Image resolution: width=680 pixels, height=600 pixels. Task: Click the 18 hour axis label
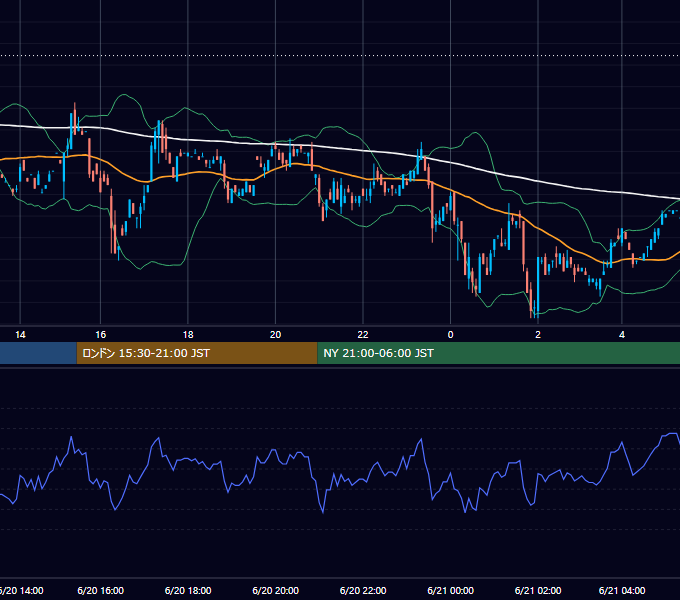point(188,335)
